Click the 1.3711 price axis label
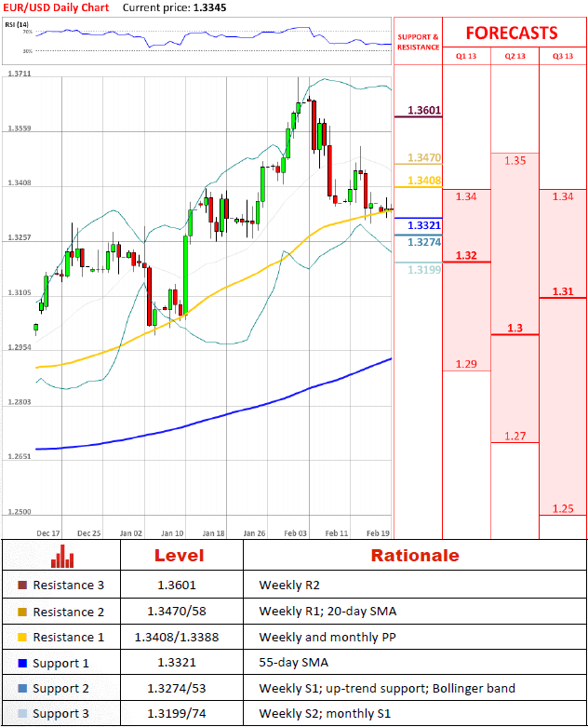The image size is (588, 727). pyautogui.click(x=20, y=74)
